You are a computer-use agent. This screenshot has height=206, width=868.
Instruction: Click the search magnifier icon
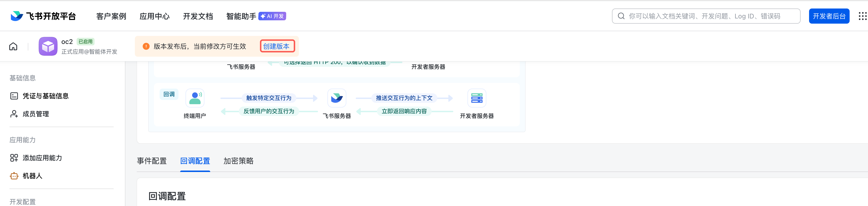621,16
